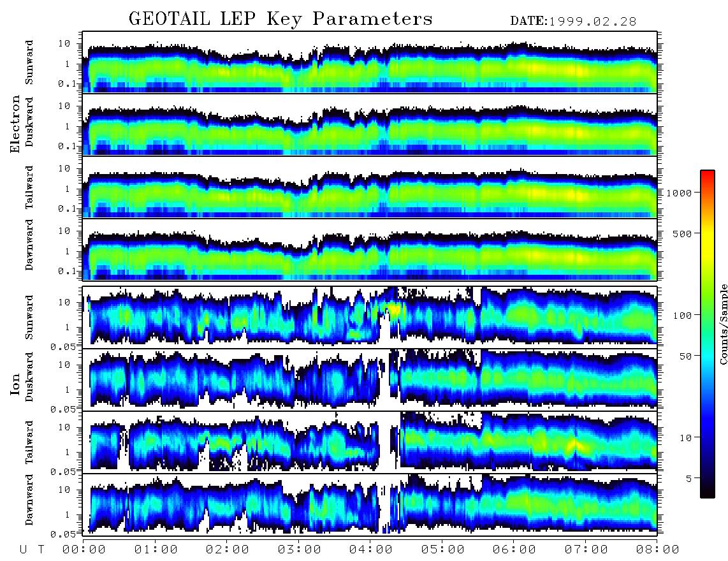This screenshot has height=561, width=728.
Task: Click the '02:00' time tick label
Action: tap(228, 550)
